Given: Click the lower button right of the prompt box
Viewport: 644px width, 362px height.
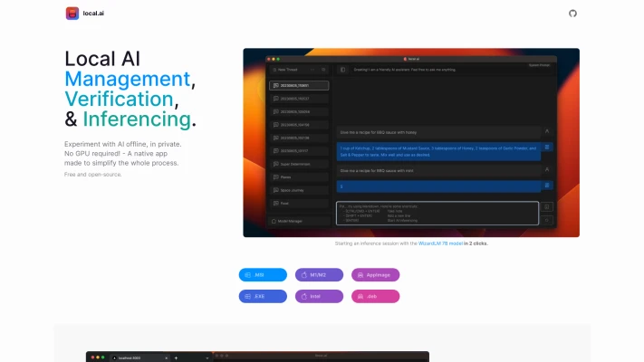Looking at the screenshot, I should (x=547, y=220).
